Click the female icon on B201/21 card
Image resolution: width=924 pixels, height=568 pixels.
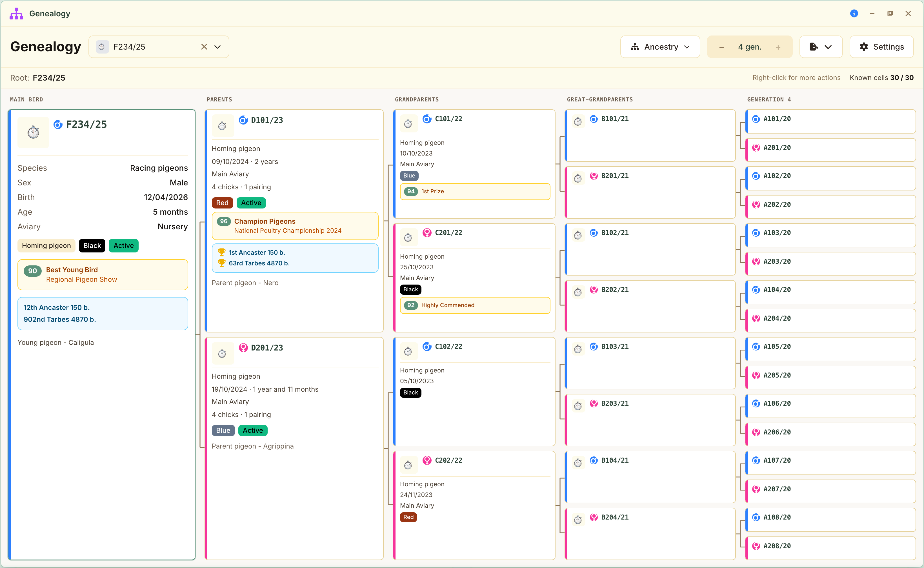pos(594,176)
